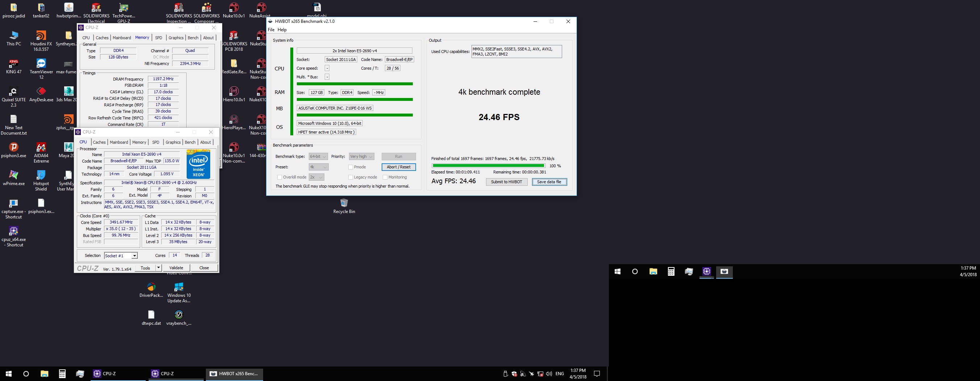Enable the Legacy mode checkbox

click(350, 177)
